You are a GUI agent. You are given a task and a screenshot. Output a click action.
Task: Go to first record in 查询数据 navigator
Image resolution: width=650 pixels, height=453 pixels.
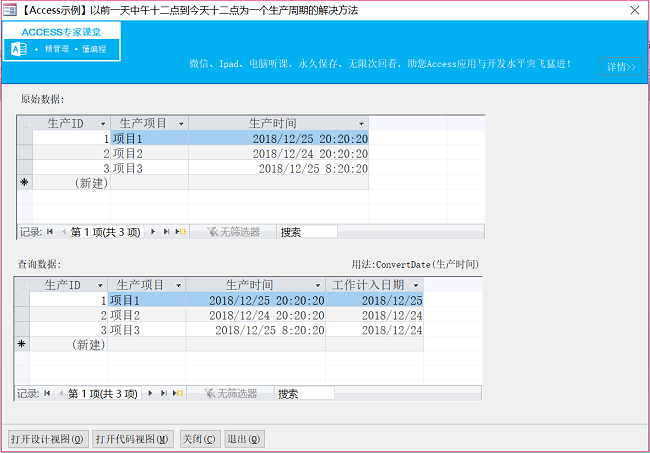47,393
